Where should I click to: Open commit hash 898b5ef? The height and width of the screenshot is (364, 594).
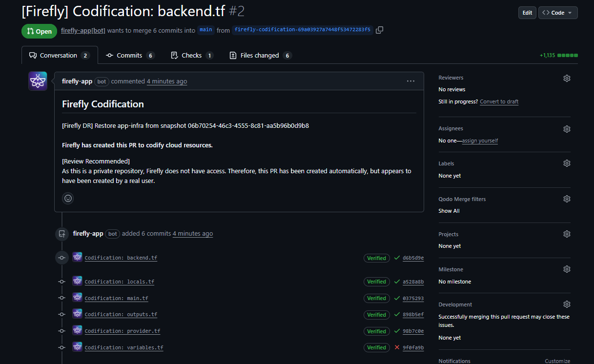413,315
